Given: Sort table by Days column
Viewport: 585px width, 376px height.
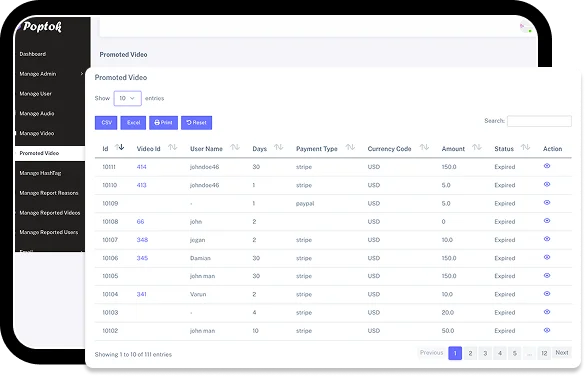Looking at the screenshot, I should tap(278, 148).
